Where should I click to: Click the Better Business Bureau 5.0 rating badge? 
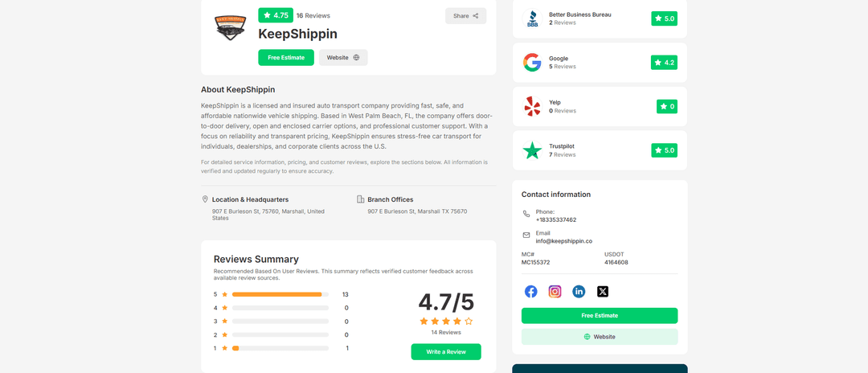point(665,18)
